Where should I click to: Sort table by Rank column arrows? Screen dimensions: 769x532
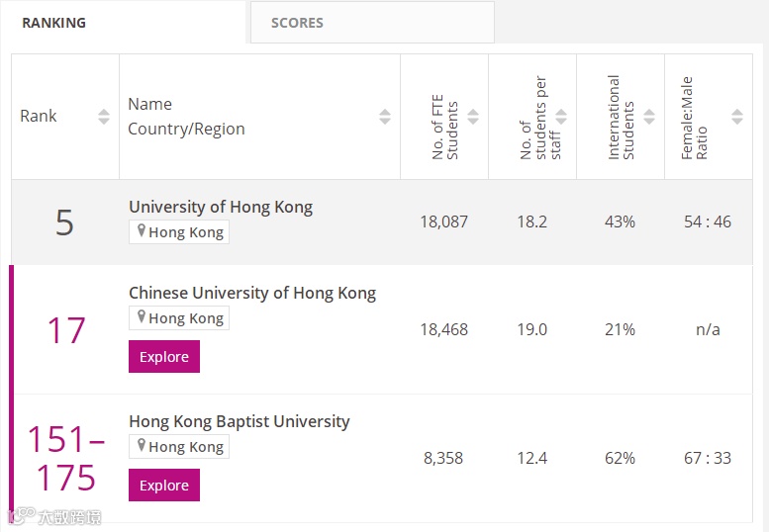tap(104, 117)
